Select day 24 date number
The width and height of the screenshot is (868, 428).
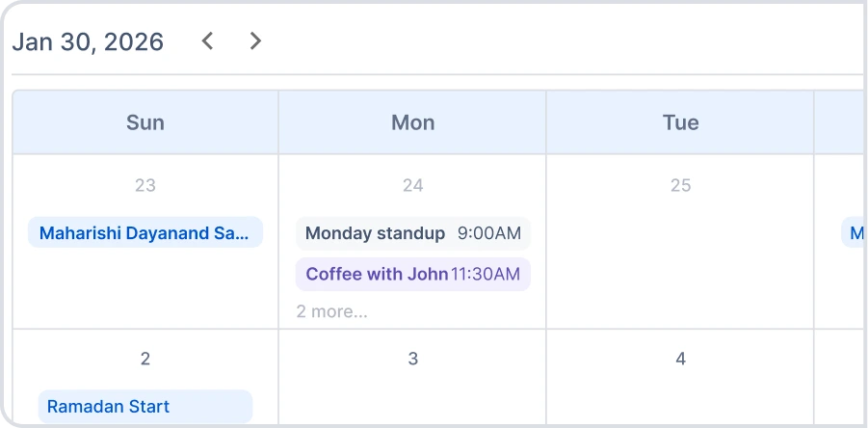(x=412, y=185)
